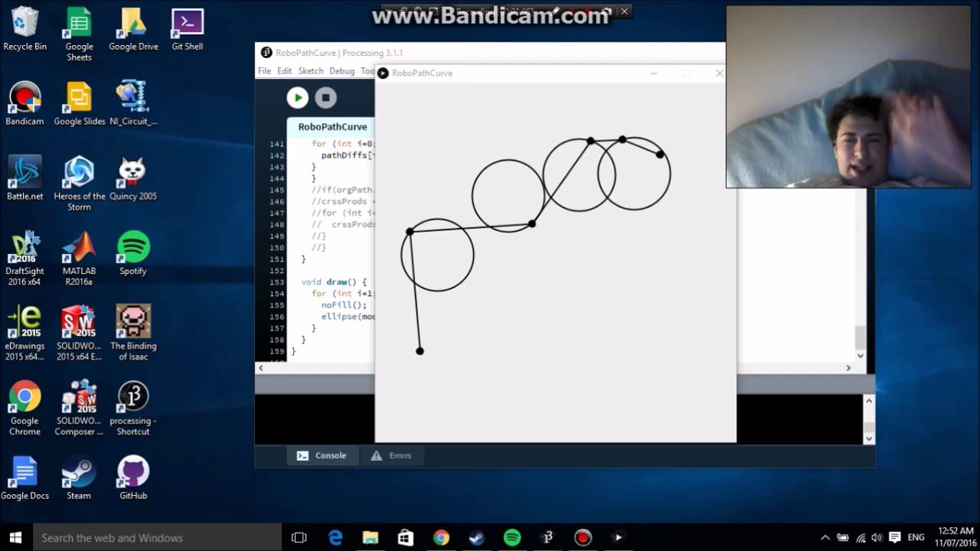The height and width of the screenshot is (551, 980).
Task: Show hidden system tray icons
Action: [x=825, y=537]
